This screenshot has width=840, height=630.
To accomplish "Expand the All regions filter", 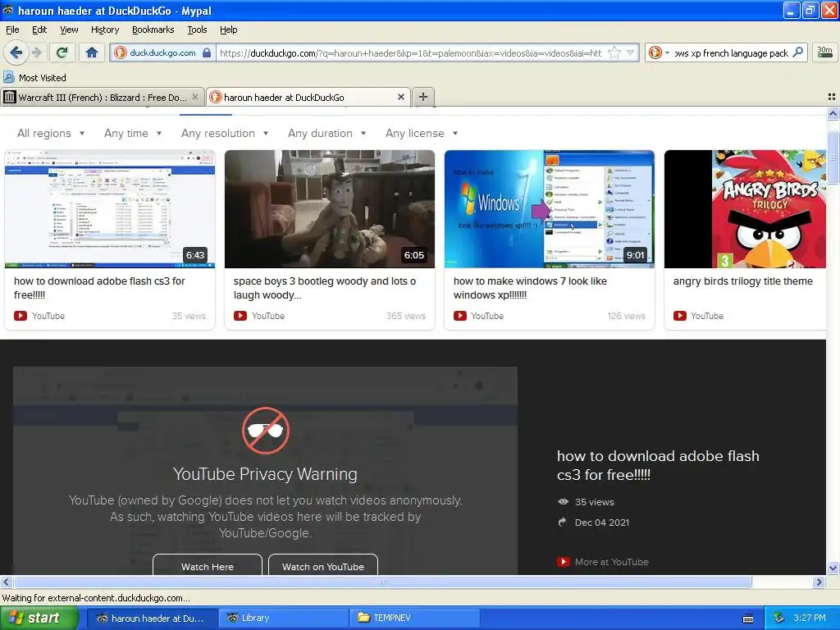I will pos(51,134).
